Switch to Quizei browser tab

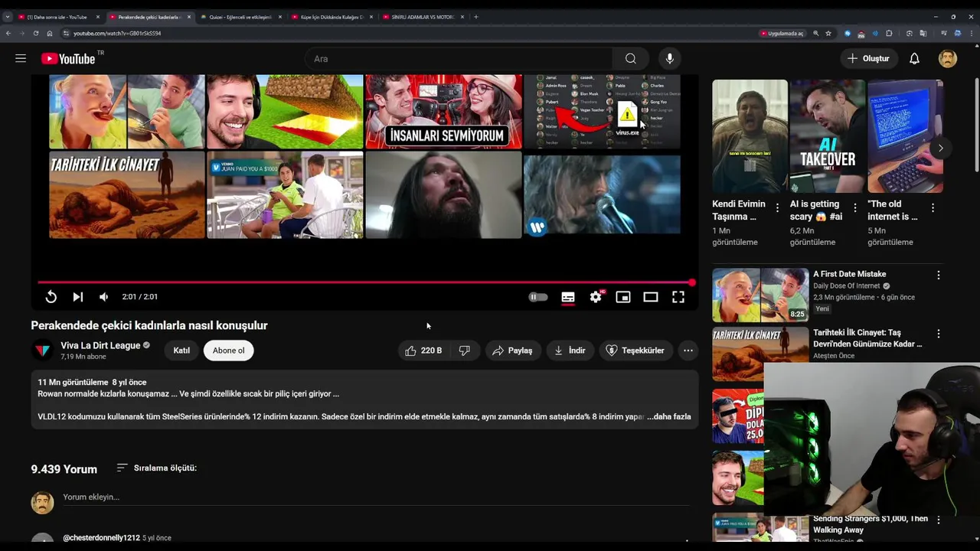(240, 17)
